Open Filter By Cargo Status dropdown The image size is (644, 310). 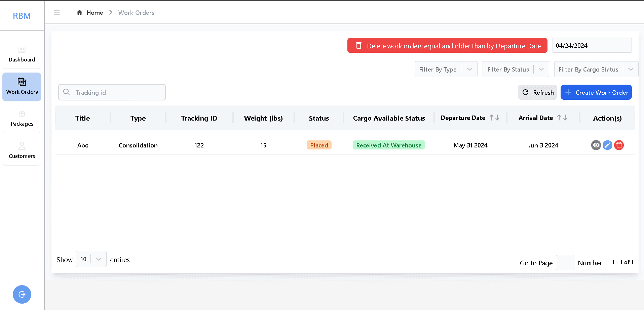[x=596, y=69]
